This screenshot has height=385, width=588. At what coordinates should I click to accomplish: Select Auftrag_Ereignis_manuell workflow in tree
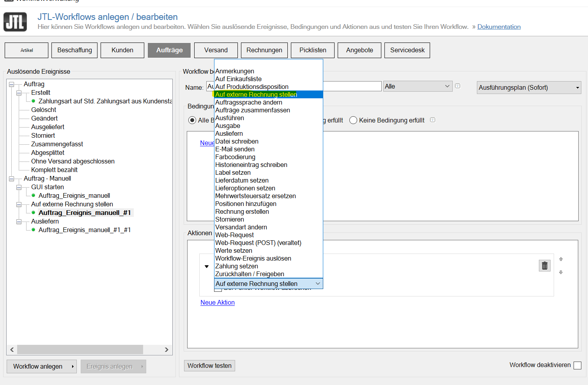74,195
